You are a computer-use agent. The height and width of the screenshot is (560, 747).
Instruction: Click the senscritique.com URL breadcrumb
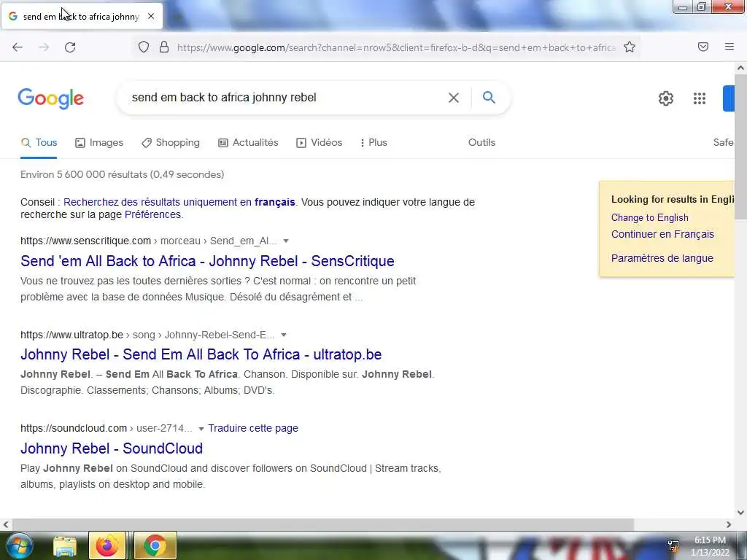149,241
